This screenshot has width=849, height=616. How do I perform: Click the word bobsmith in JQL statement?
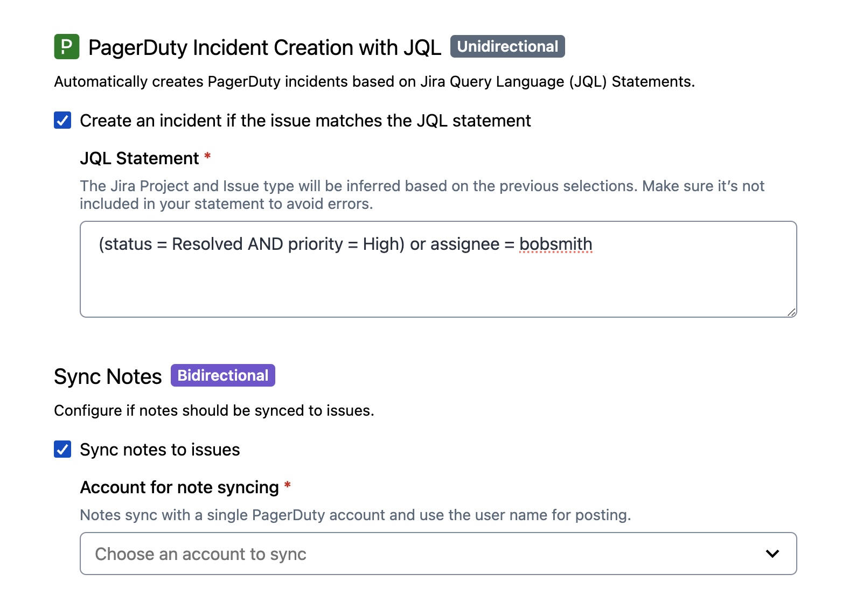coord(555,244)
